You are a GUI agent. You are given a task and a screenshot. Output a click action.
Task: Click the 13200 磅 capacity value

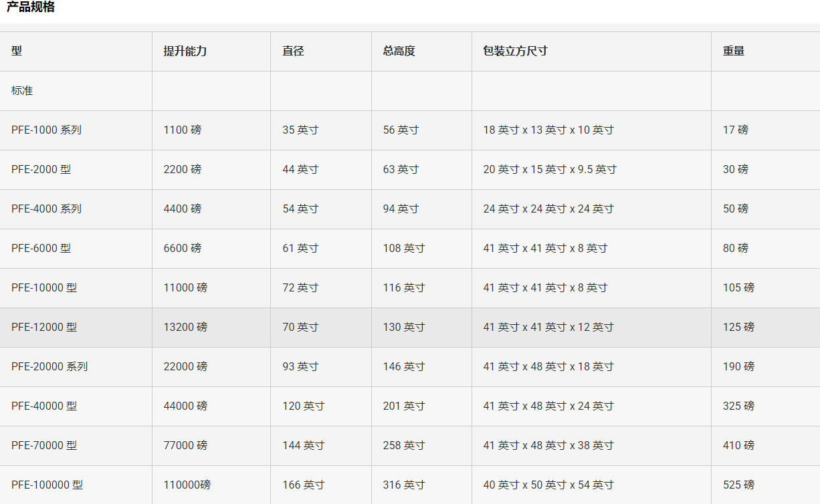pos(185,327)
